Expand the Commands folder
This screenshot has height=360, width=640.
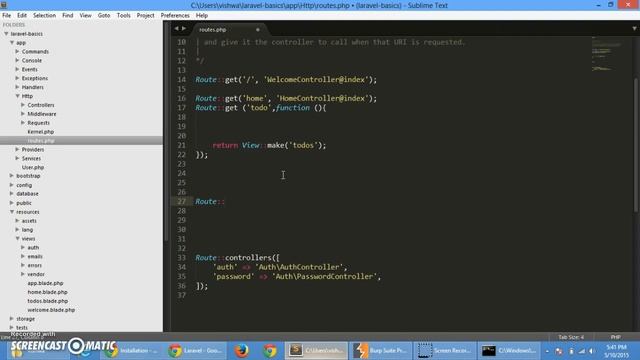tap(17, 51)
